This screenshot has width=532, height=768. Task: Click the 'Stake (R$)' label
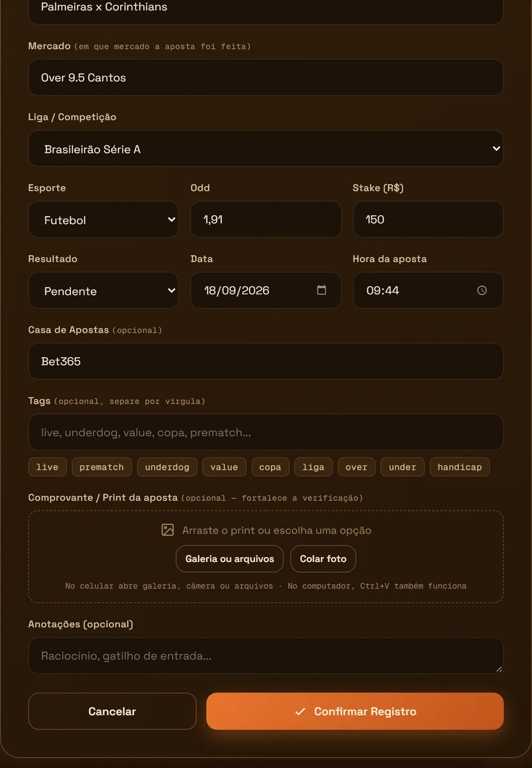point(378,188)
